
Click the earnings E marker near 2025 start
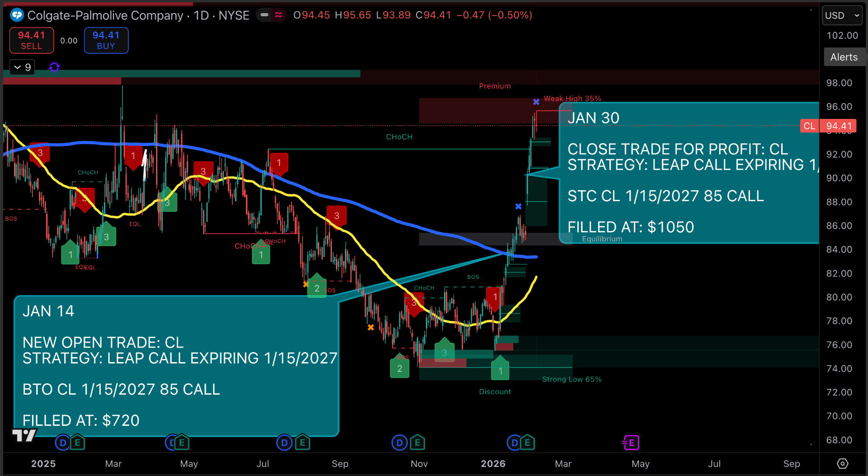(x=77, y=443)
